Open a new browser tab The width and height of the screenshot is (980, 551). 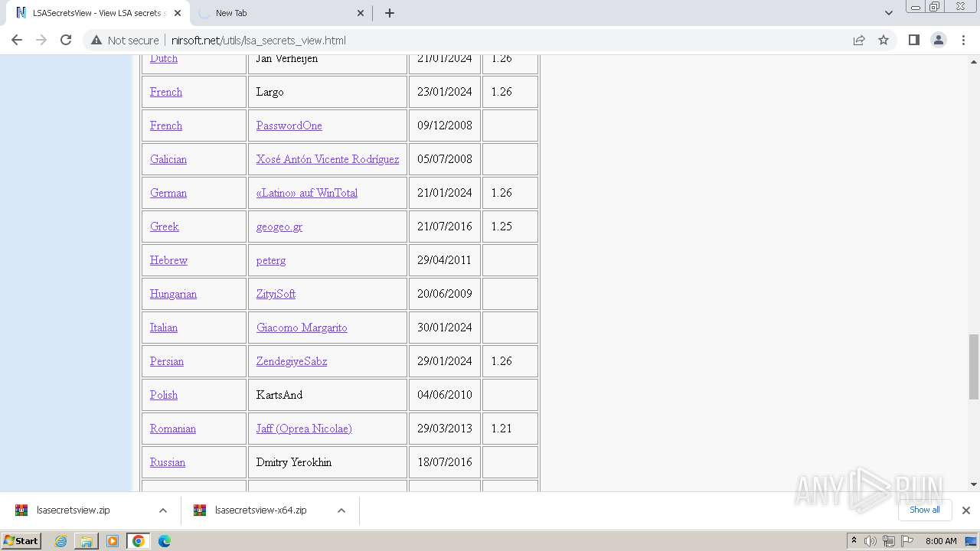click(389, 13)
